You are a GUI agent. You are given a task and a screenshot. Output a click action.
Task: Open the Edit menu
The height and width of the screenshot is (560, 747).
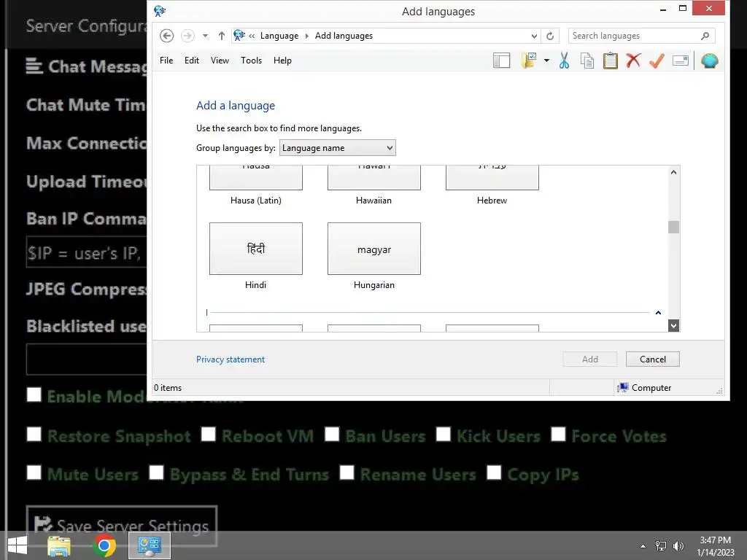click(192, 61)
